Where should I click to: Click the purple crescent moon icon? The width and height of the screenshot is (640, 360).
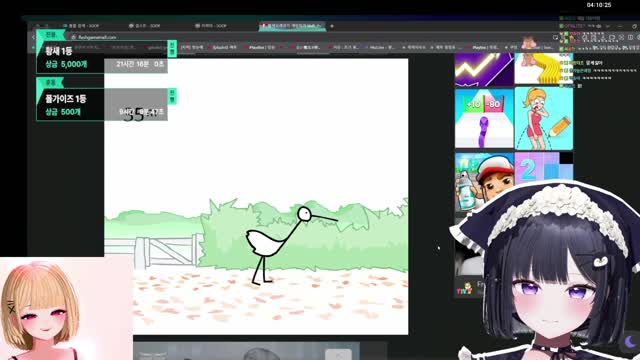pyautogui.click(x=630, y=341)
